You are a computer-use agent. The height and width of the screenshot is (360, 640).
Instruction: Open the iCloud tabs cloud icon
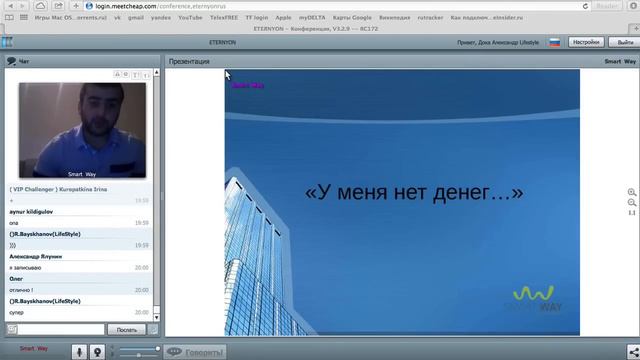[40, 6]
